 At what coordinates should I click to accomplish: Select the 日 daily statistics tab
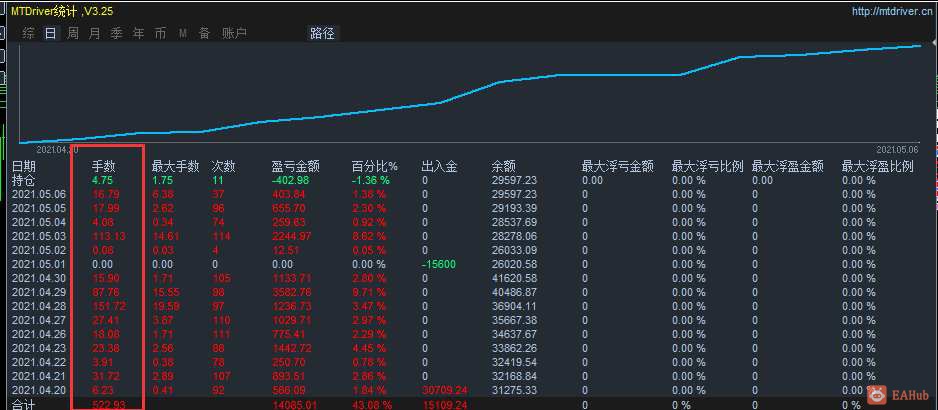[50, 34]
